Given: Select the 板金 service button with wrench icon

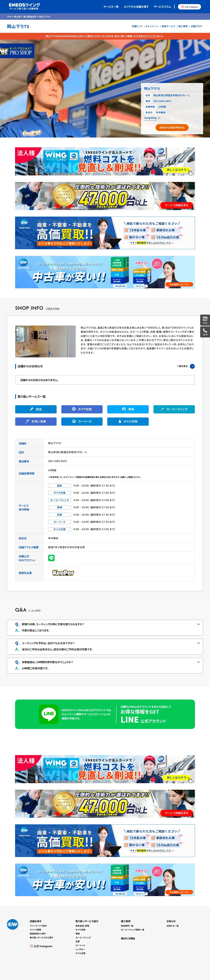Looking at the screenshot, I should (x=36, y=409).
